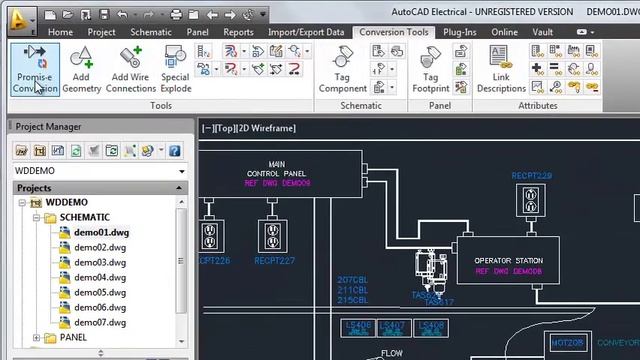Click the equals sign link attribute icon
The width and height of the screenshot is (640, 360).
(x=555, y=69)
